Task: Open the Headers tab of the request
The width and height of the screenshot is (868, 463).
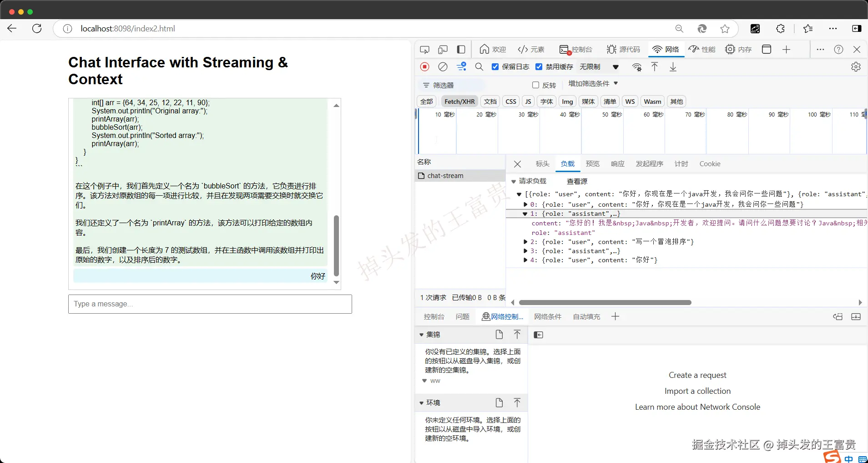Action: tap(542, 164)
